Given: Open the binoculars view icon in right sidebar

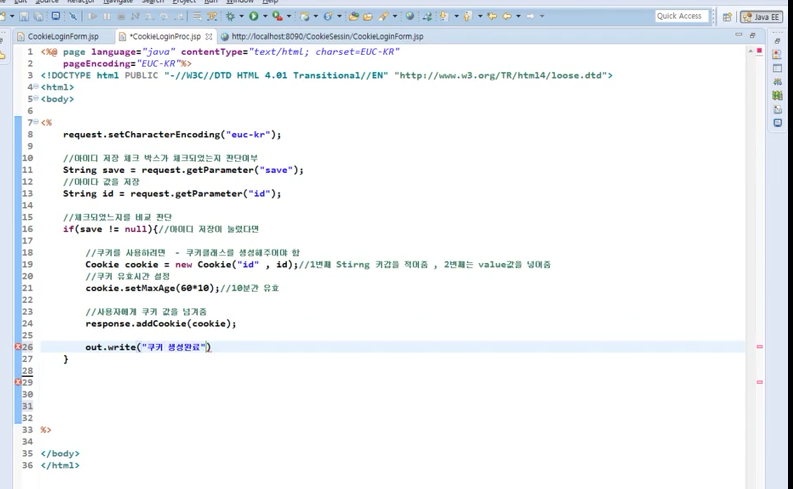Looking at the screenshot, I should (777, 81).
